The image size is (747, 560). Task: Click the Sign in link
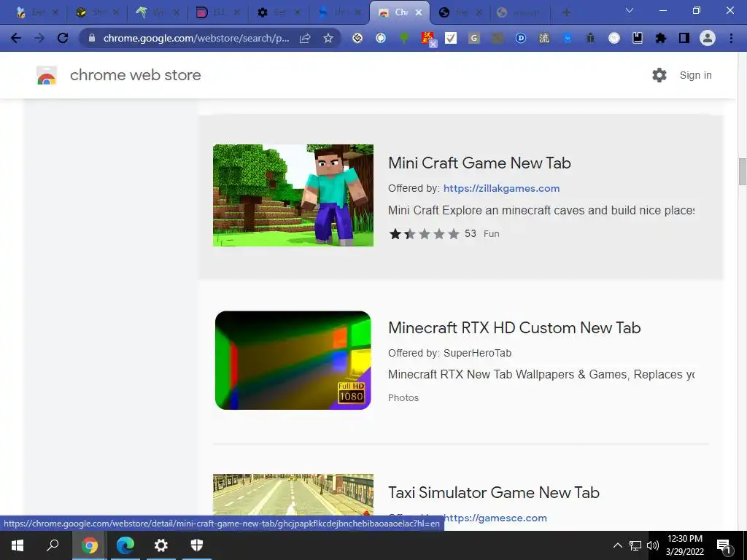pyautogui.click(x=695, y=75)
